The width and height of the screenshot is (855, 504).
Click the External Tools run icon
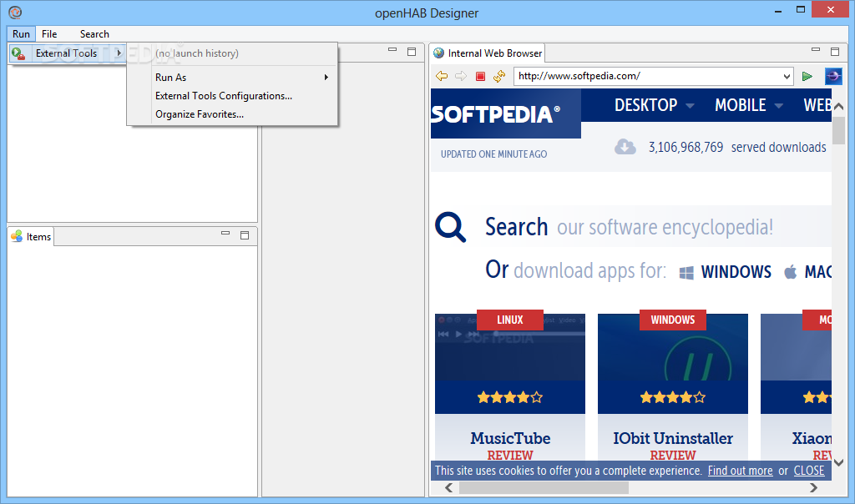point(18,53)
